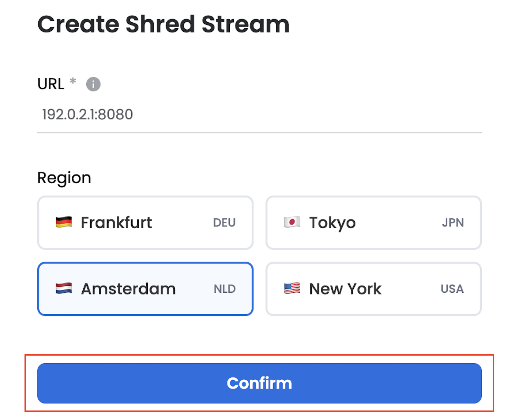Click the required asterisk next to URL
This screenshot has height=420, width=515.
pos(73,81)
